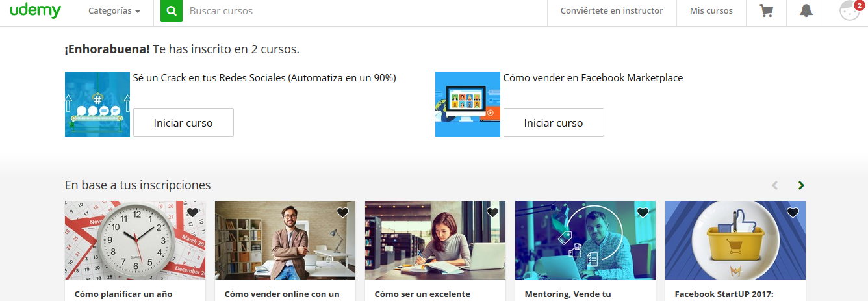Toggle wishlist heart on Cómo vender online course
The image size is (868, 301).
pyautogui.click(x=342, y=213)
